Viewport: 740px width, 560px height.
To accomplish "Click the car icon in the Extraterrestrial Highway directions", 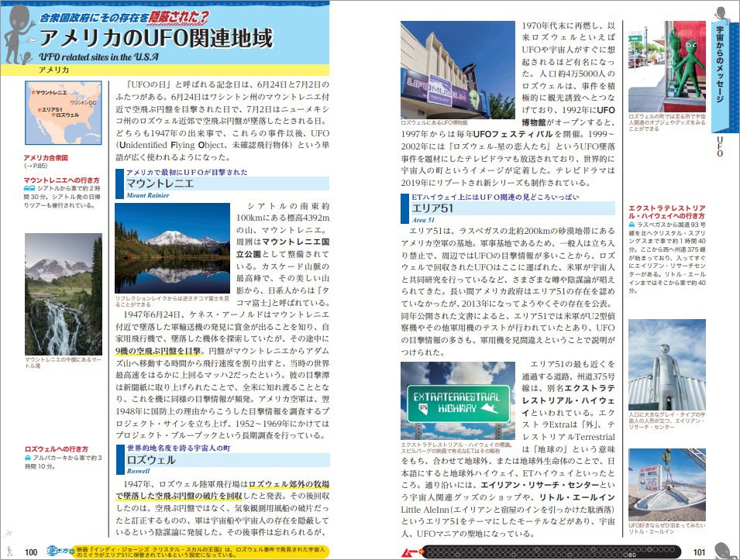I will coord(632,225).
